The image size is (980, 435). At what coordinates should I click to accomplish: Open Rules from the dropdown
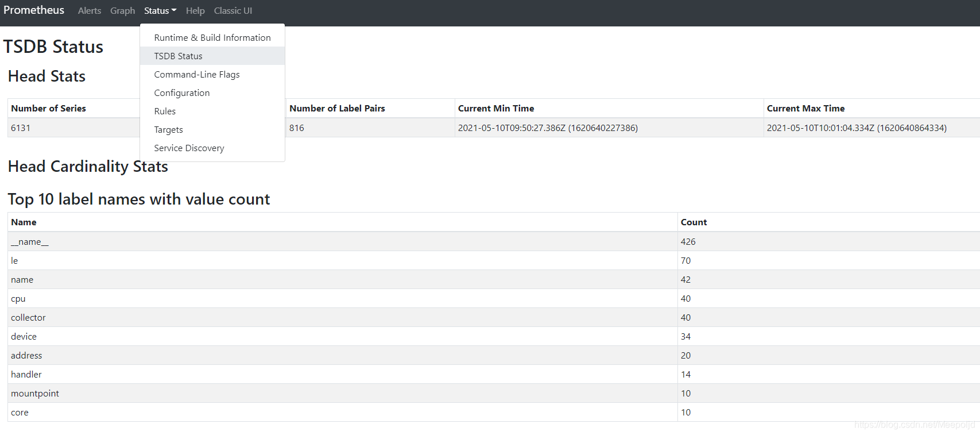click(x=212, y=111)
